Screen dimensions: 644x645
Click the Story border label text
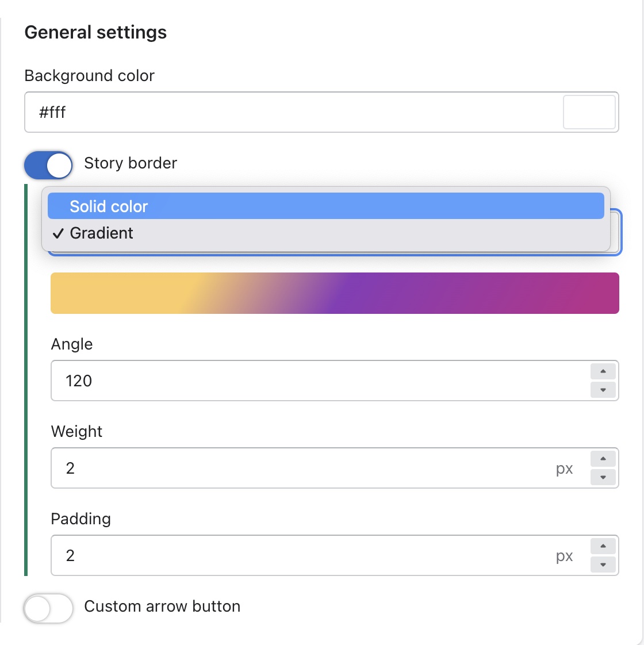[x=131, y=163]
